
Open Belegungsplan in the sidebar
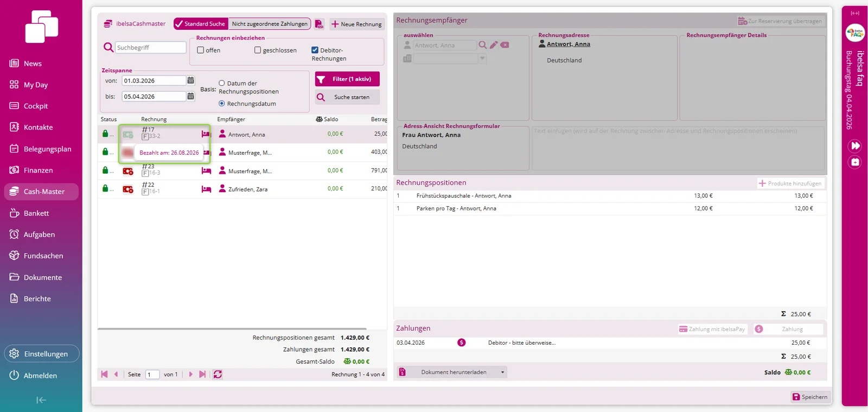pos(41,149)
